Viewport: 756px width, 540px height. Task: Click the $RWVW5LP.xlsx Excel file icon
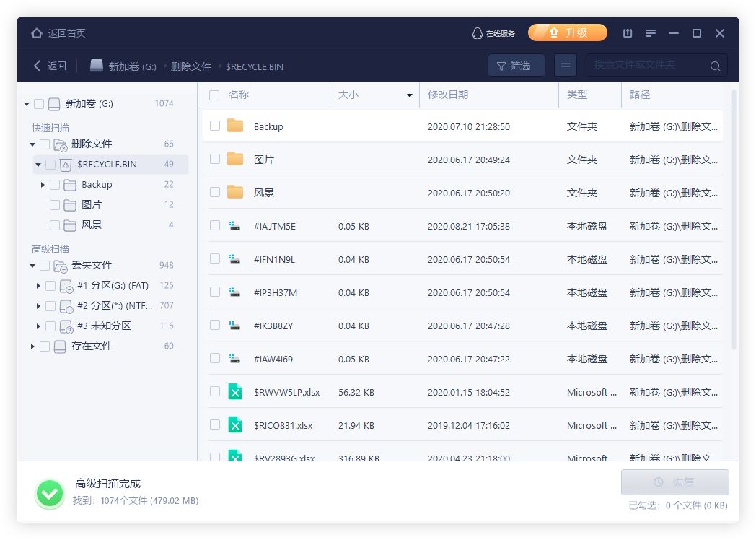click(x=235, y=392)
